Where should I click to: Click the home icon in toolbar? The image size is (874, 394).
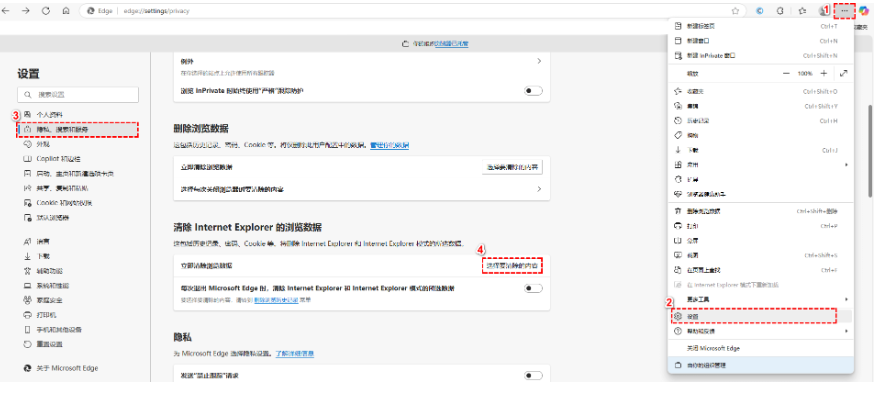click(66, 10)
